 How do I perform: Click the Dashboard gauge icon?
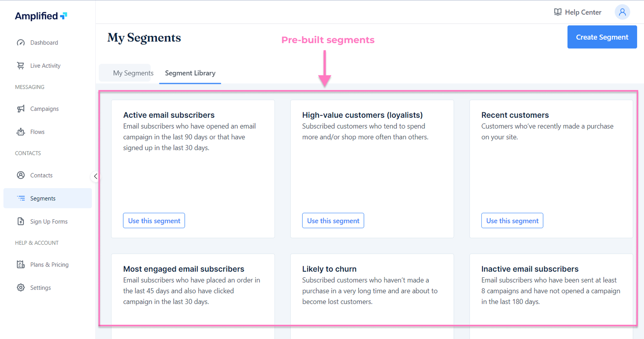(x=21, y=43)
